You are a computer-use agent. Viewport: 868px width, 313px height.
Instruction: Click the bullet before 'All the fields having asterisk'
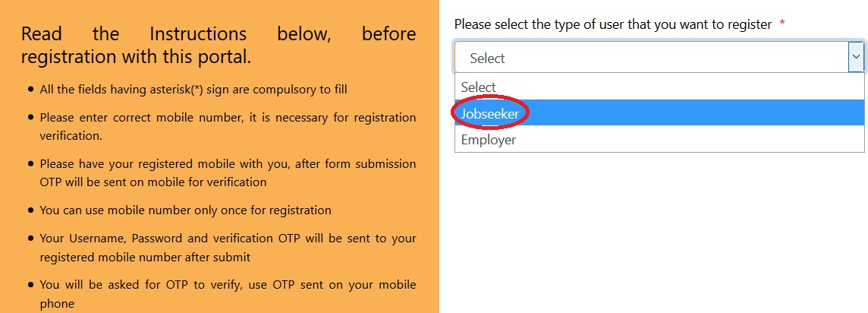click(30, 90)
